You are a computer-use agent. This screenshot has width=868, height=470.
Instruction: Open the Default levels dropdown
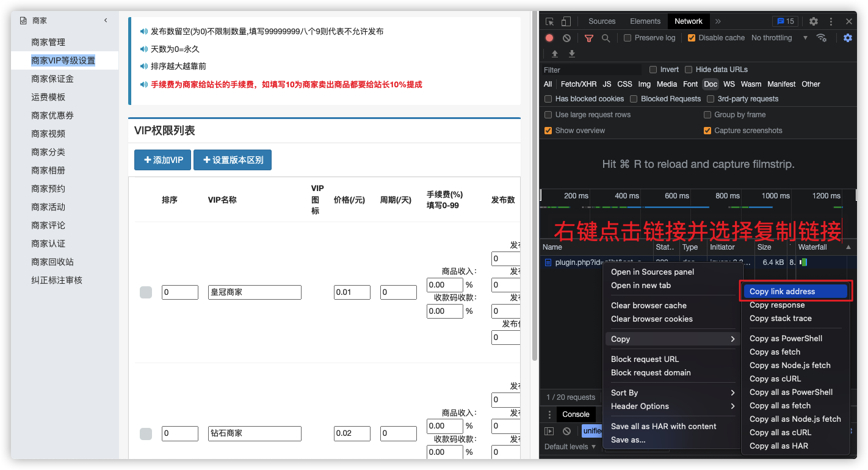pos(570,447)
